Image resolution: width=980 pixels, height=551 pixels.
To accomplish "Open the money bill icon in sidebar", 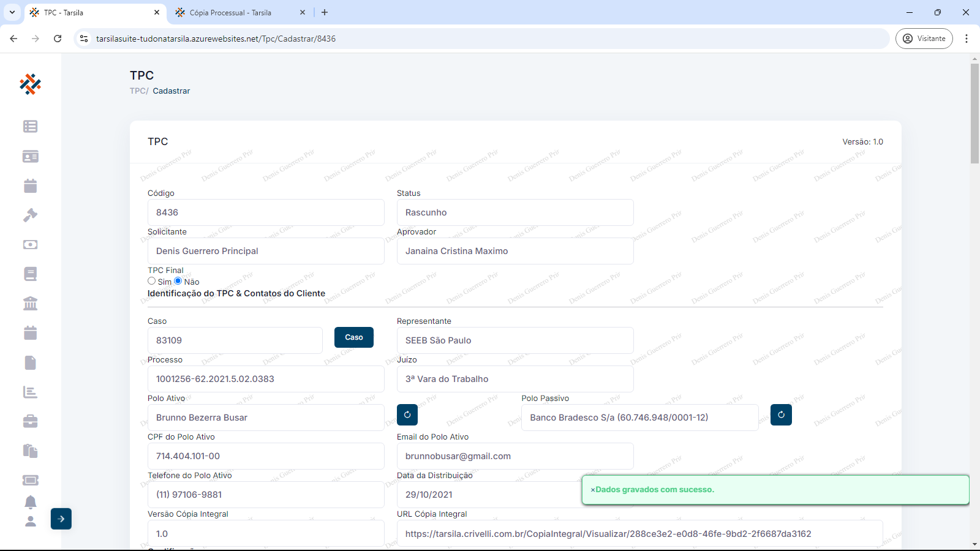I will click(30, 244).
